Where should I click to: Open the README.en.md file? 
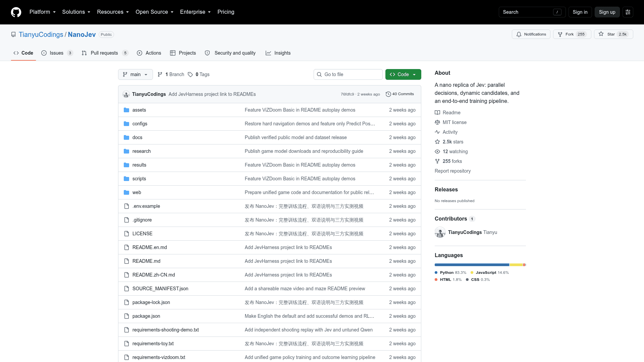click(150, 247)
